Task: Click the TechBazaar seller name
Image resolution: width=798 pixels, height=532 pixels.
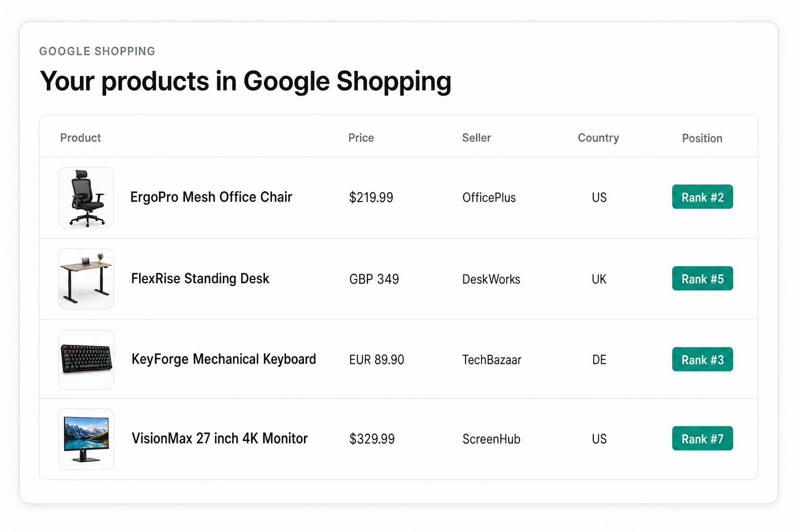Action: click(491, 360)
